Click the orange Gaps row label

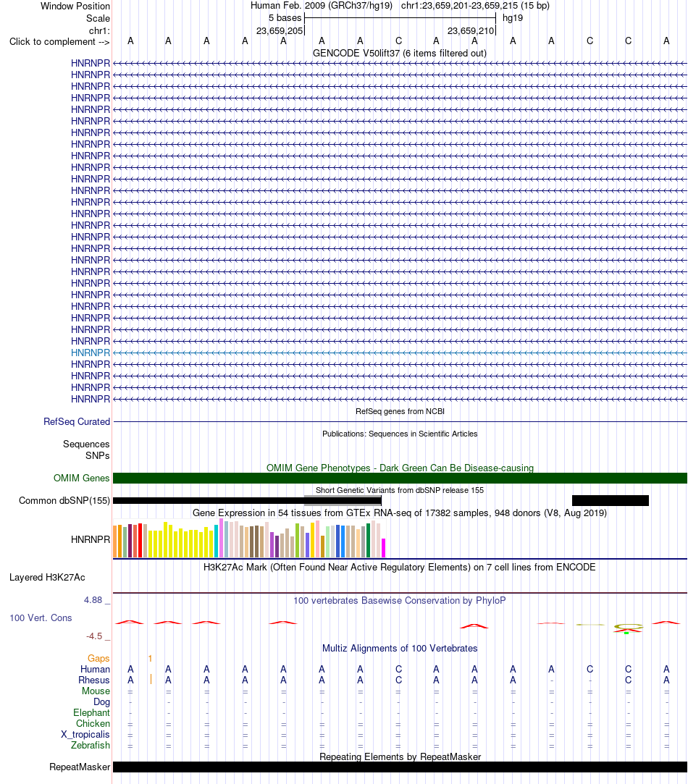click(98, 659)
